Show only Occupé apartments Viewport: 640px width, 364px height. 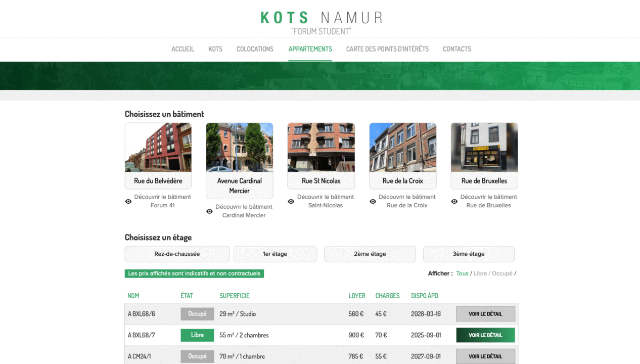[502, 274]
